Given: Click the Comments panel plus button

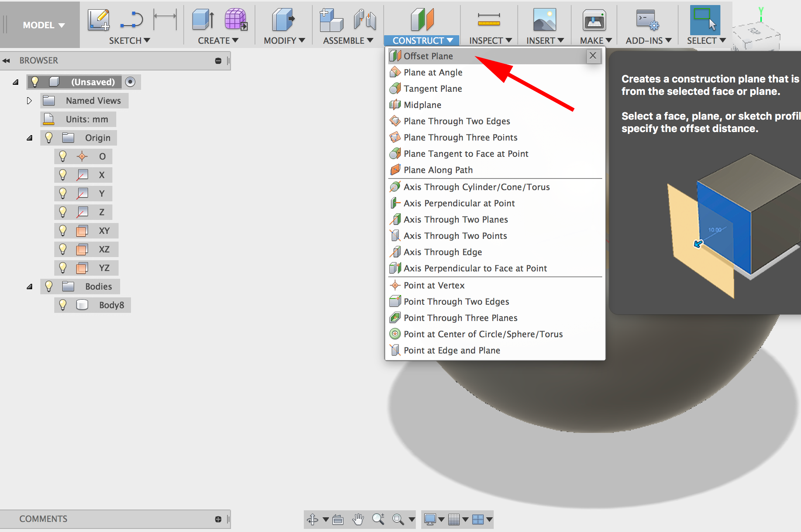Looking at the screenshot, I should 218,519.
